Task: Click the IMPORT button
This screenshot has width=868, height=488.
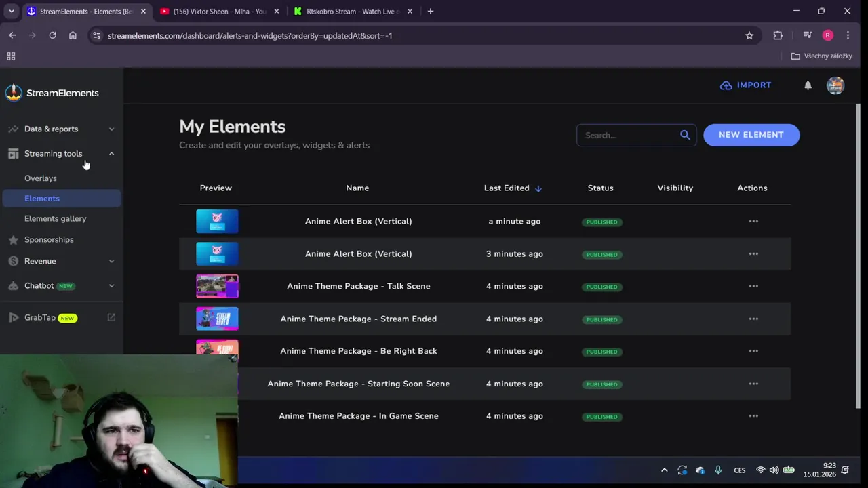Action: click(x=746, y=85)
